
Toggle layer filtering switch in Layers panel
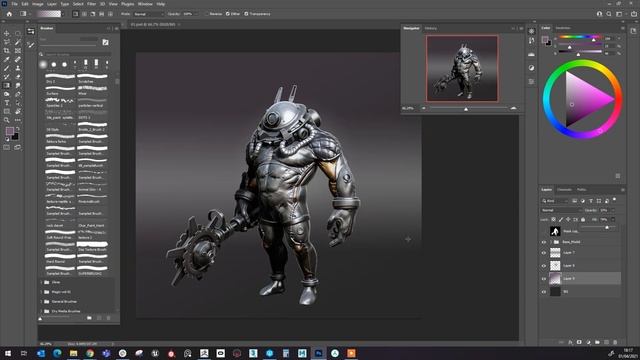click(x=614, y=200)
